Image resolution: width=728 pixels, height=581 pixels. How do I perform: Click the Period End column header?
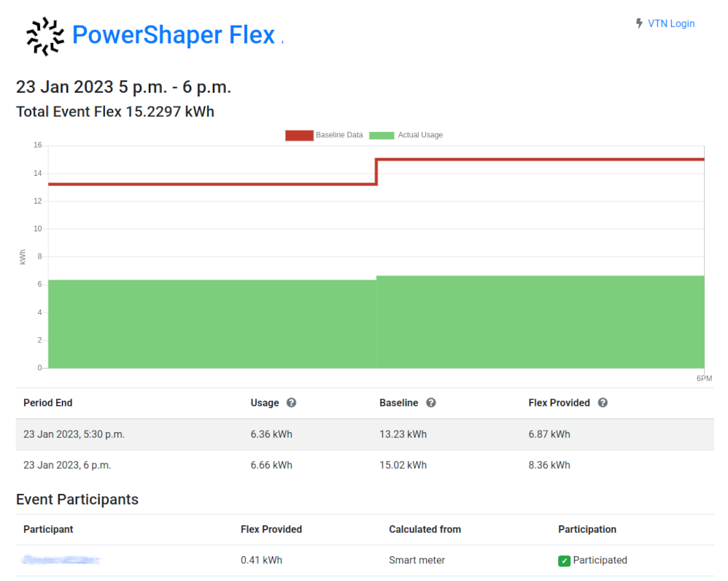[x=48, y=403]
